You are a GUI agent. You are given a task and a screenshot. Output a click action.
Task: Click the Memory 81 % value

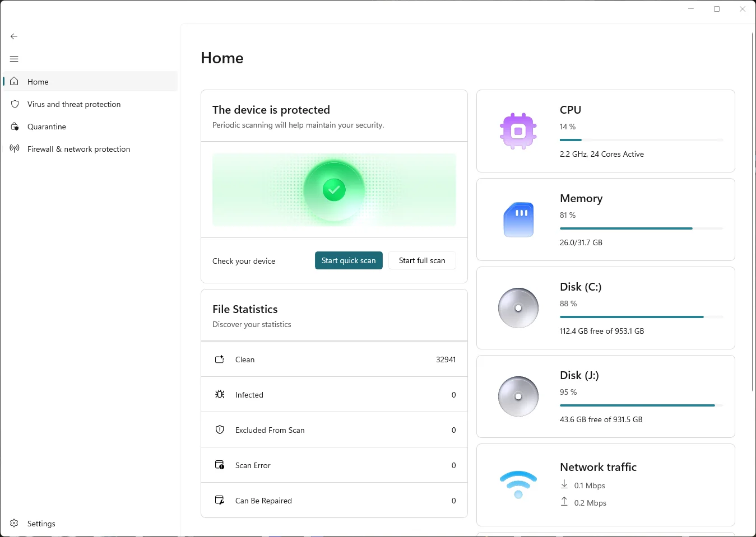coord(568,215)
